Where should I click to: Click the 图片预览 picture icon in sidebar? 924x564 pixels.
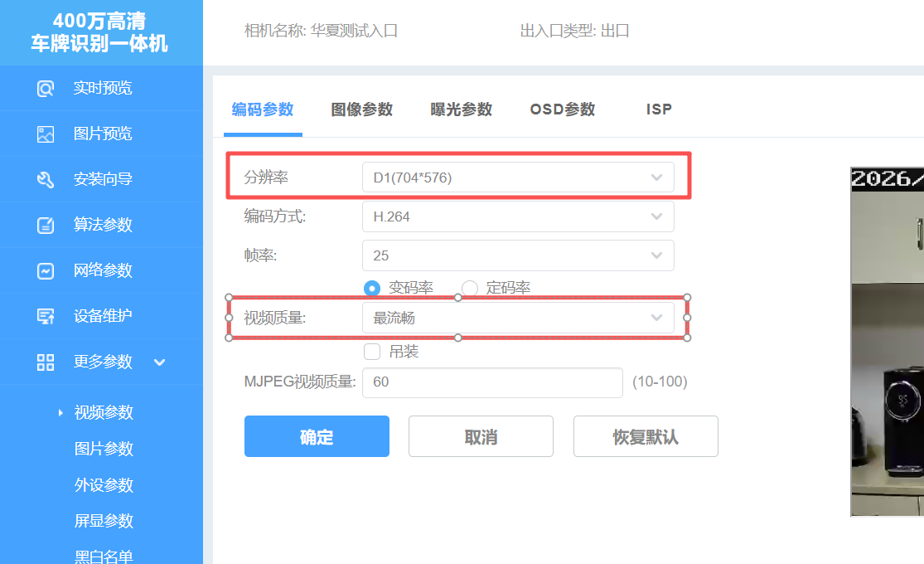(x=46, y=134)
